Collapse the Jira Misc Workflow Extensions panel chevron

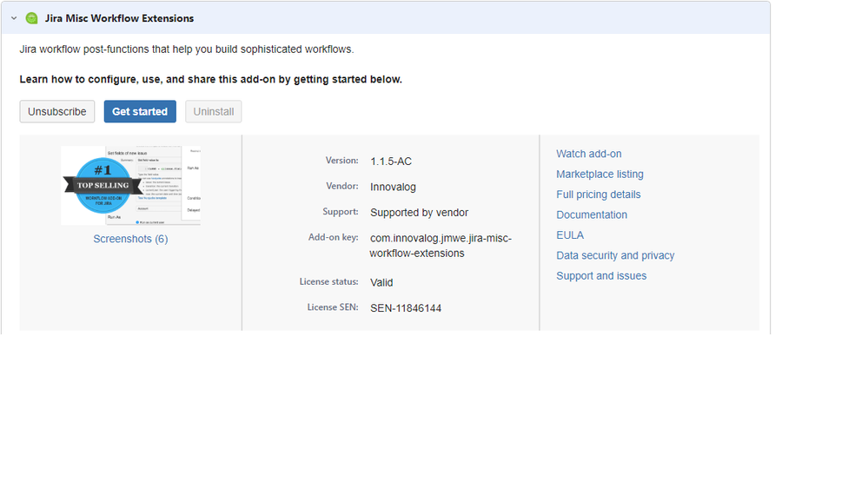click(x=14, y=18)
